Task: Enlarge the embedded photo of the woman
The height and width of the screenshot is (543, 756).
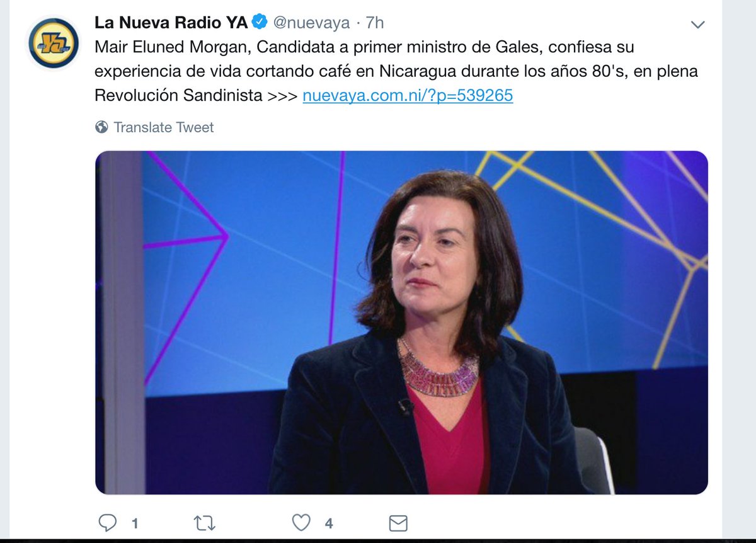Action: coord(401,323)
